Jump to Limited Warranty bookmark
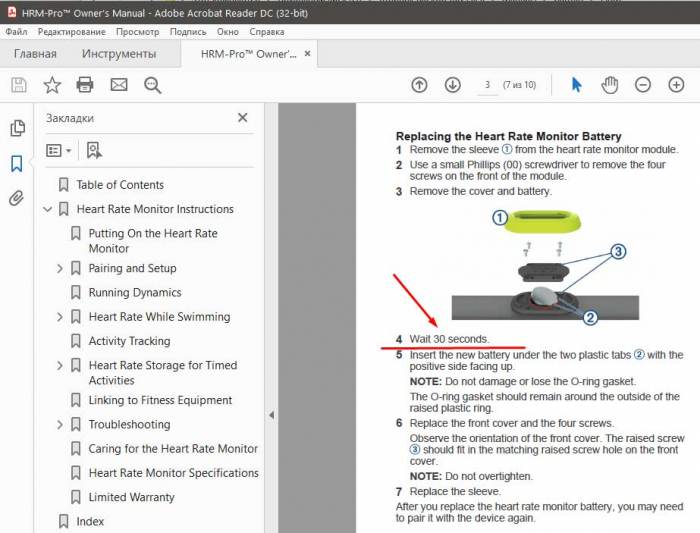 point(131,497)
